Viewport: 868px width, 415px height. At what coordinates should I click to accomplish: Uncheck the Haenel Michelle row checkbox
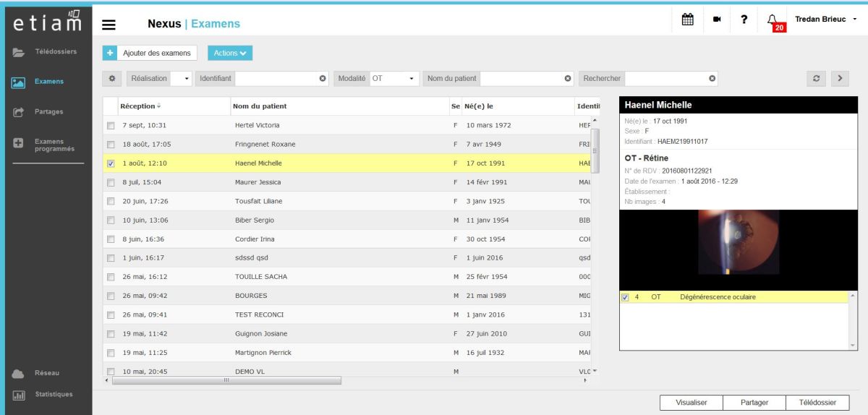111,163
